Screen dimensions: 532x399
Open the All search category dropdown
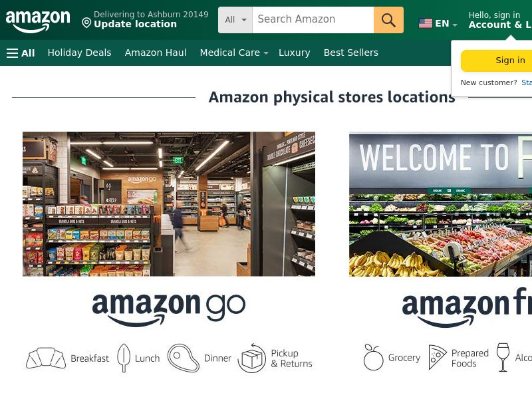pyautogui.click(x=235, y=20)
